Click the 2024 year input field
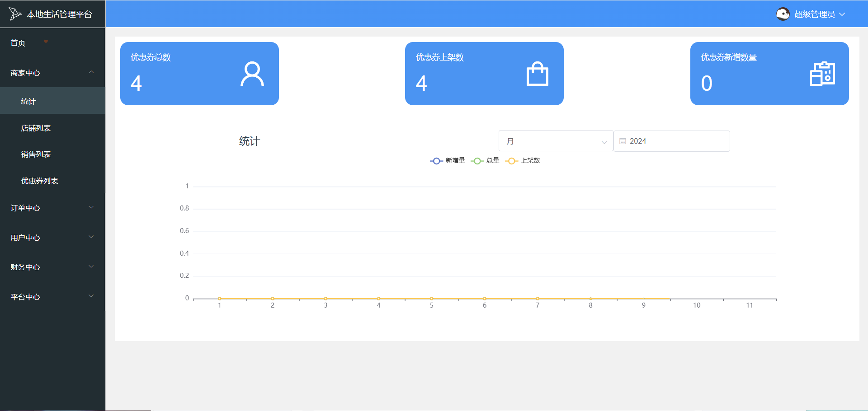 coord(671,141)
